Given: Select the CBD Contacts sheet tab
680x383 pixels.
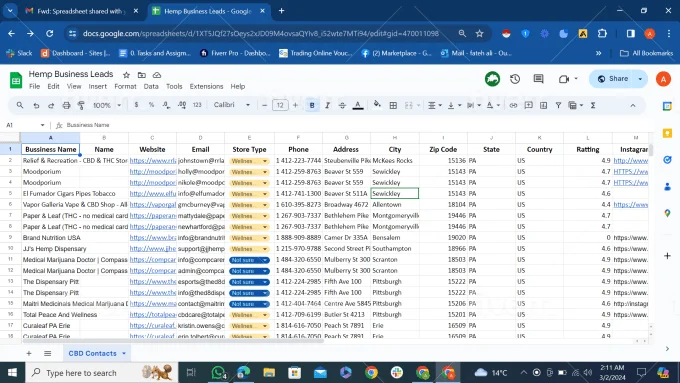Looking at the screenshot, I should (x=96, y=354).
